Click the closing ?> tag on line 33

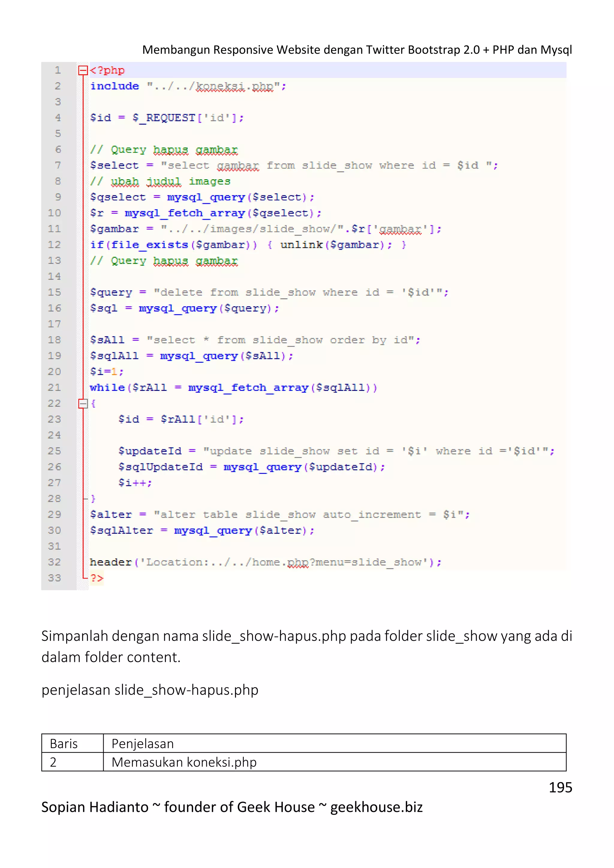97,578
